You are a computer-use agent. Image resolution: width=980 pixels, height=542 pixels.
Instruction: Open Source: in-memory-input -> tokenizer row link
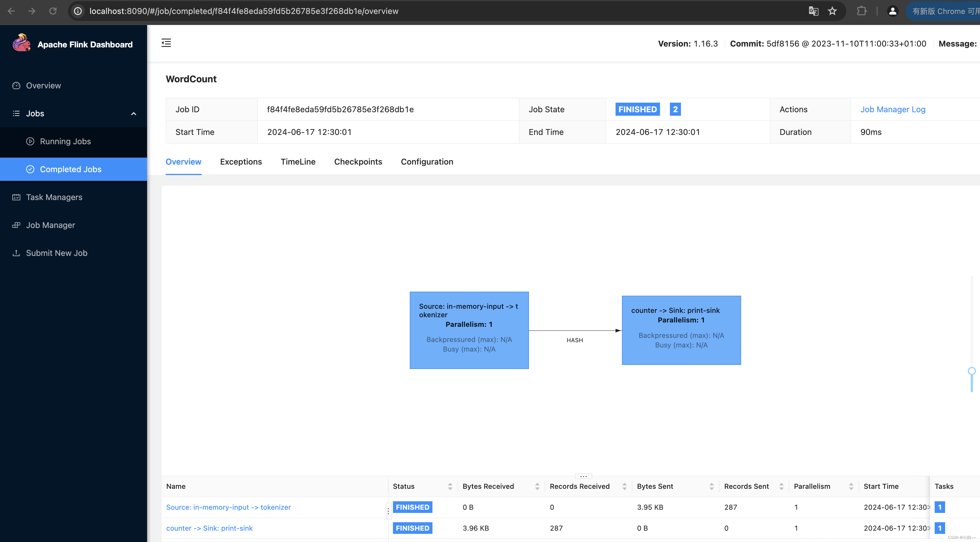(228, 507)
